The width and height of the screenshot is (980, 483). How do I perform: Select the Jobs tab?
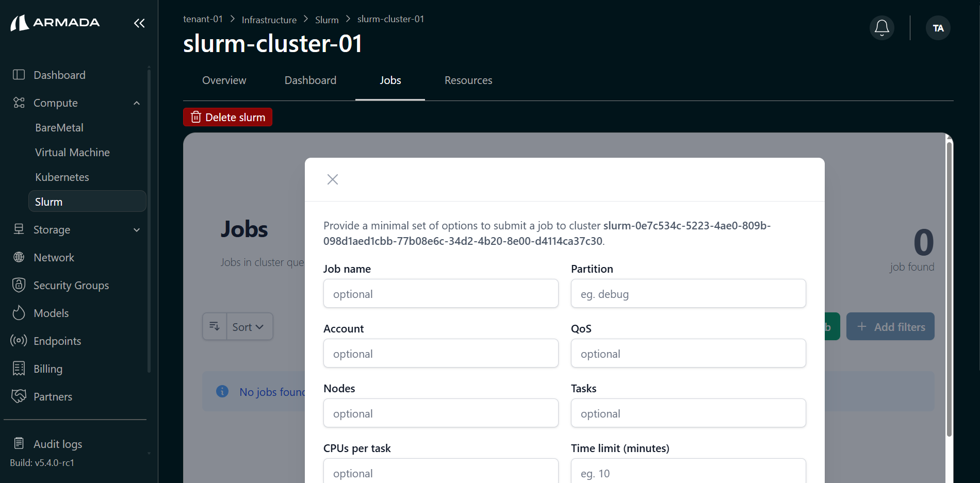390,80
